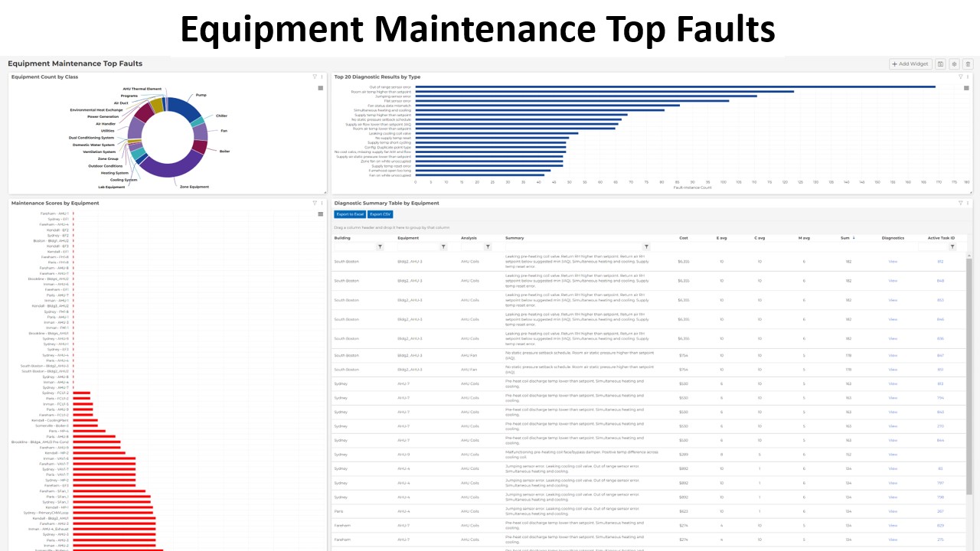Click the table's vertical scrollbar
This screenshot has height=551, width=980.
pos(969,377)
